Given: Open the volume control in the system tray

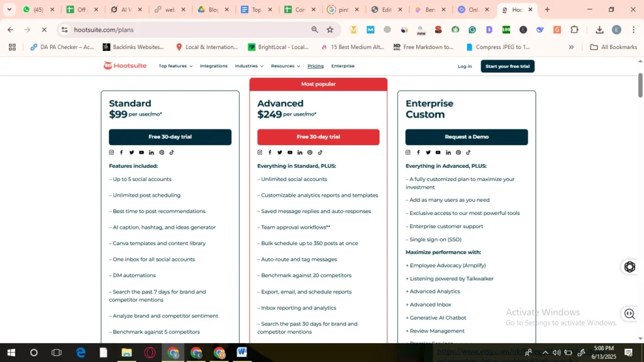Looking at the screenshot, I should tap(557, 353).
